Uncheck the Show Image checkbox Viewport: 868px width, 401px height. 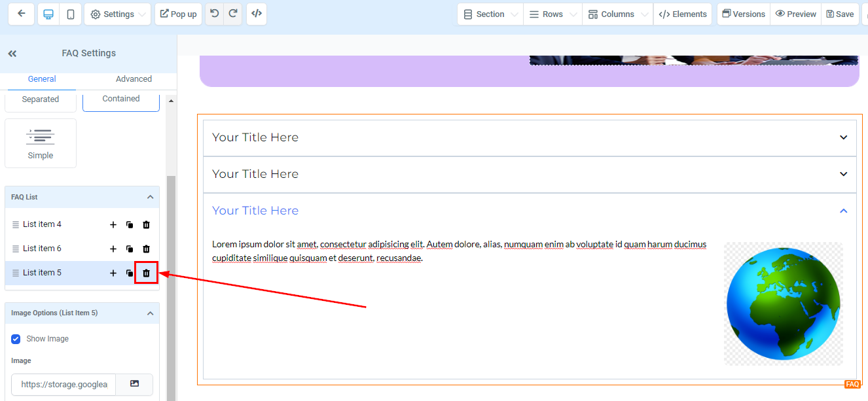click(16, 339)
